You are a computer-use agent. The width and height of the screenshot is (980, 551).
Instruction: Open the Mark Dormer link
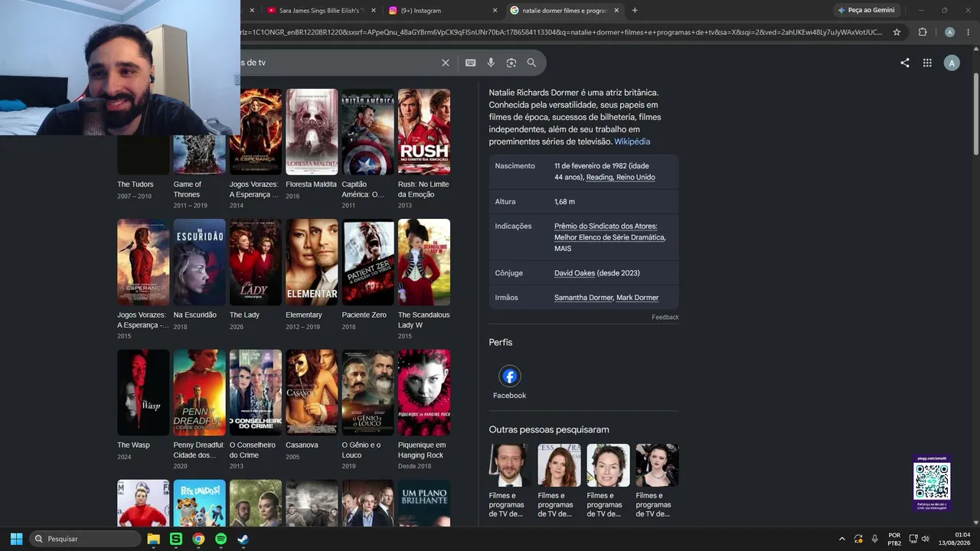(637, 298)
